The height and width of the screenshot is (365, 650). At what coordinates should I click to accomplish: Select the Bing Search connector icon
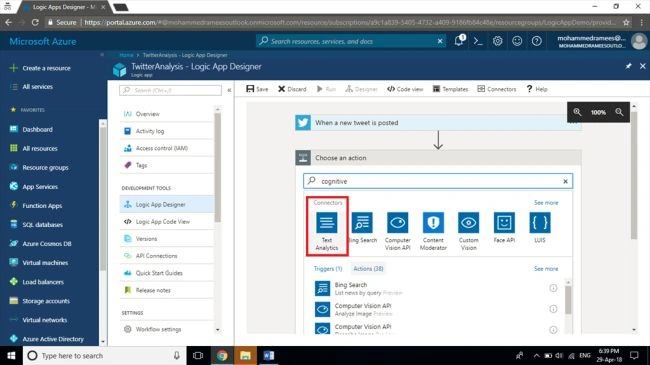click(x=362, y=223)
